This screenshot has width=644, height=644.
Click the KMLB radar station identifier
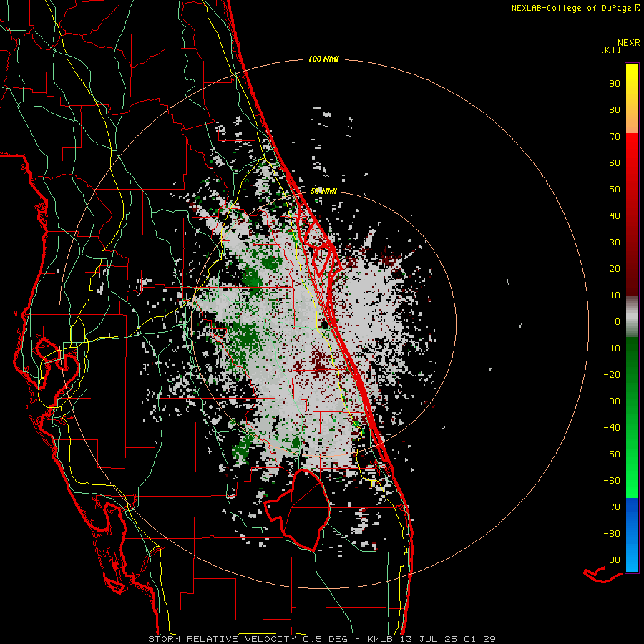(380, 639)
